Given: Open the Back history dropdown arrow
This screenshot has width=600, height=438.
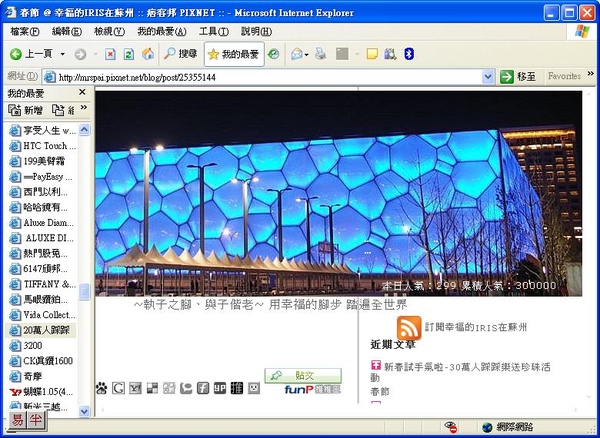Looking at the screenshot, I should 62,54.
